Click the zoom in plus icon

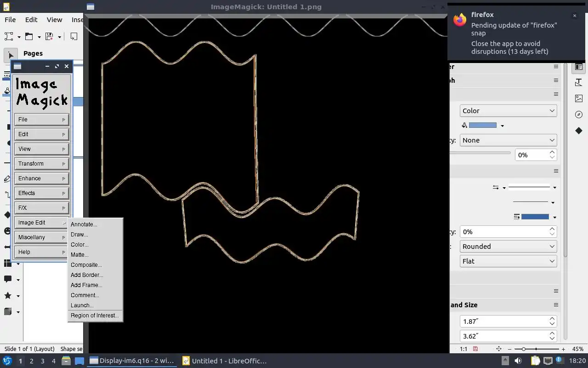[563, 349]
